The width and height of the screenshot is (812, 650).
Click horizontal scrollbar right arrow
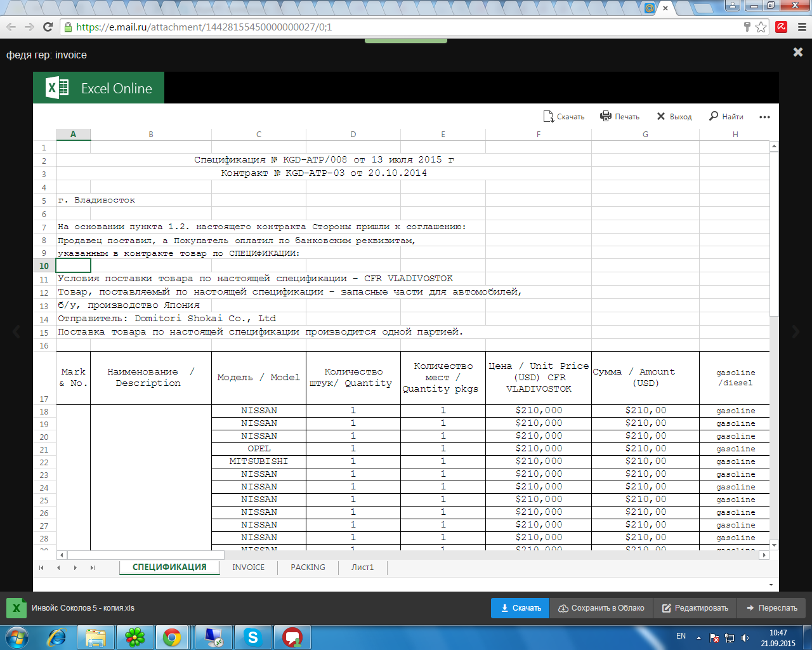coord(764,555)
